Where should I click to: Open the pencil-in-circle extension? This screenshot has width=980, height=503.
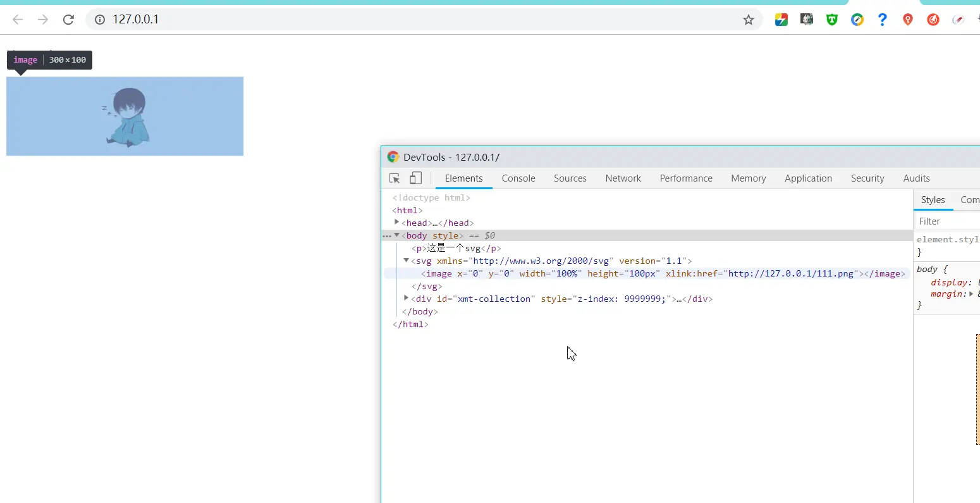857,20
